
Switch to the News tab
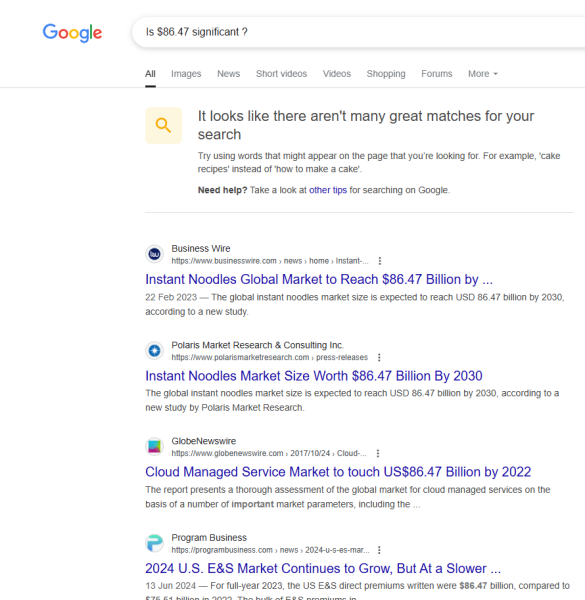click(x=228, y=74)
